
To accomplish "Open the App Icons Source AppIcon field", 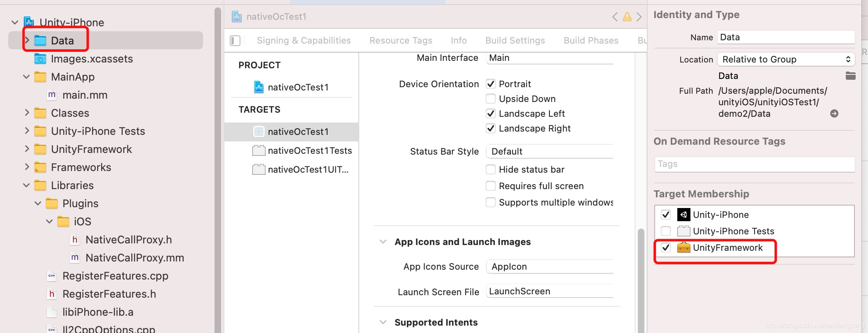I will click(549, 266).
